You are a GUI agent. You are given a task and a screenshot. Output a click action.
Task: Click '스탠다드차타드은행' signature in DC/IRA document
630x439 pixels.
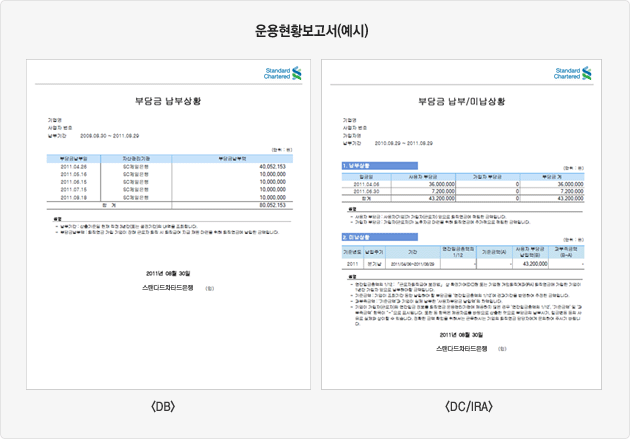click(x=462, y=349)
